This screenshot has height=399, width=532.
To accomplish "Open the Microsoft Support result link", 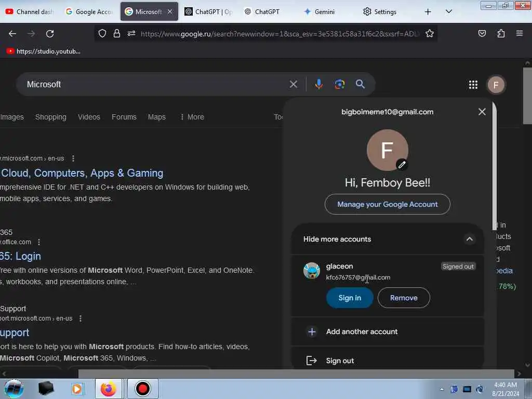I will coord(15,332).
